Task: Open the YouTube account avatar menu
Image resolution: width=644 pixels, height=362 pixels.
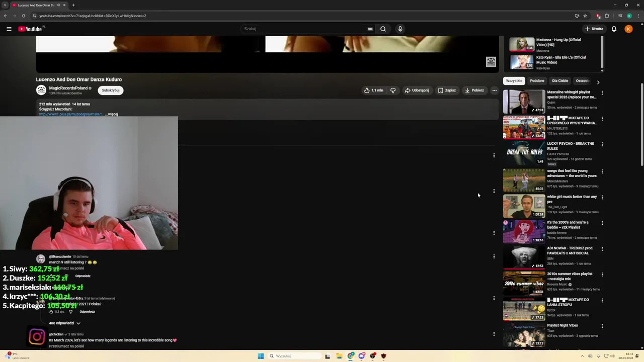Action: [x=628, y=29]
